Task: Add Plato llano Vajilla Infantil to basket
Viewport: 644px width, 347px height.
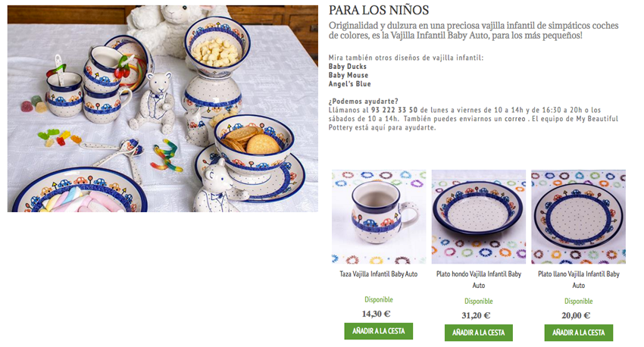Action: click(578, 333)
